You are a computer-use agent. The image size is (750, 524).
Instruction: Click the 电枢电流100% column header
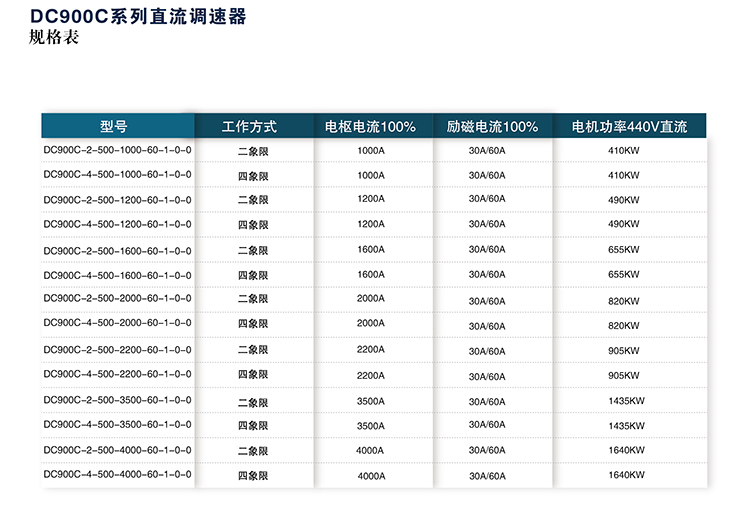[370, 127]
